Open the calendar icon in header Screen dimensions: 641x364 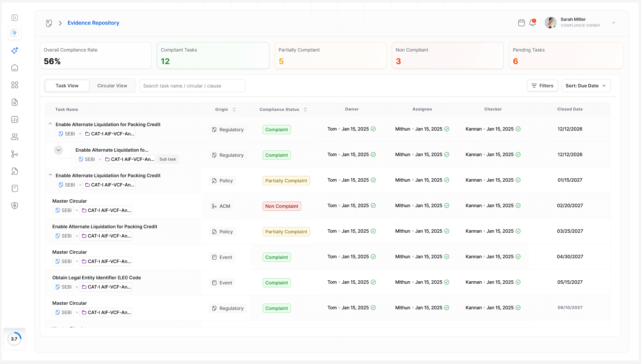click(522, 23)
